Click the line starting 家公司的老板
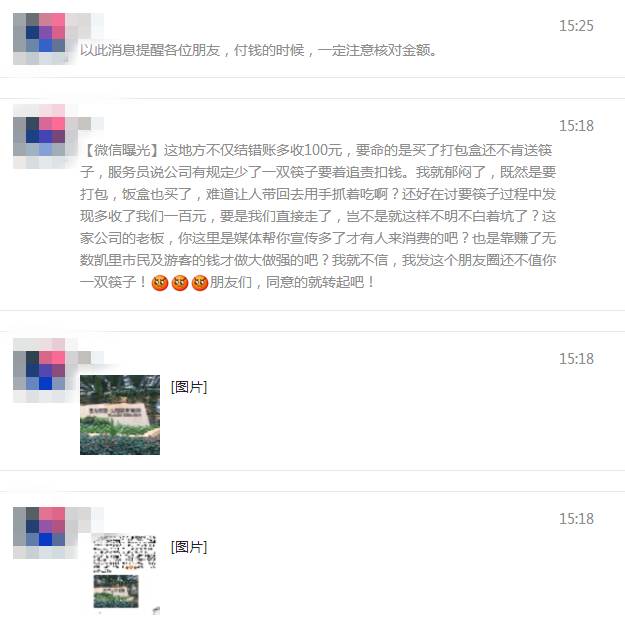Image resolution: width=625 pixels, height=628 pixels. point(318,238)
